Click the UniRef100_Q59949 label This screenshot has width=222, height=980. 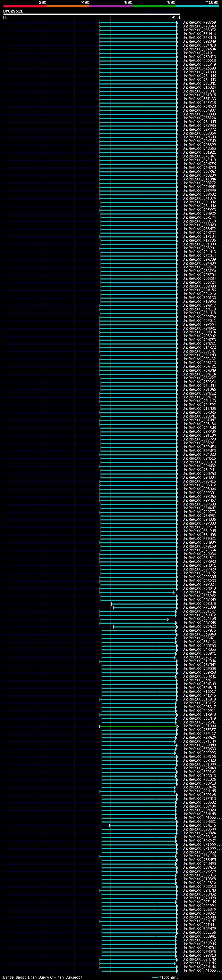point(199,634)
